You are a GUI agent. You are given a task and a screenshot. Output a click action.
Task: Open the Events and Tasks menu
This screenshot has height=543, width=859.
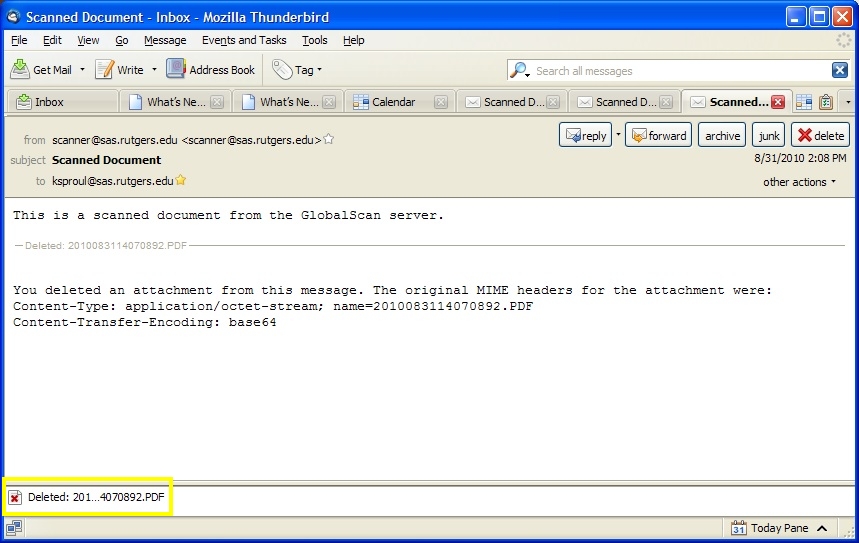244,40
